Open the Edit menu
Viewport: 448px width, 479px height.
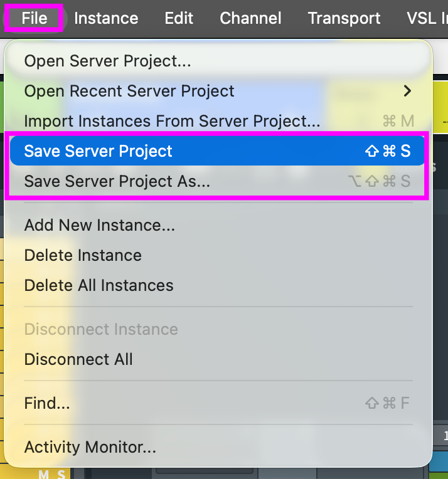(179, 18)
